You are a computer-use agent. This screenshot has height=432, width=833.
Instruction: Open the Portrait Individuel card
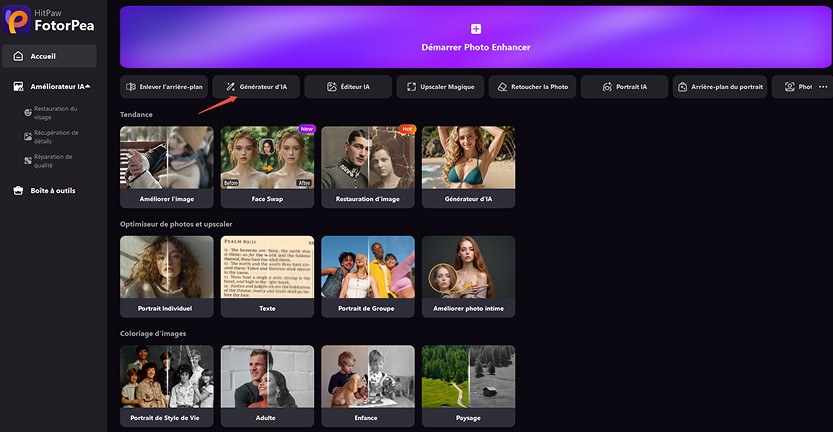(x=167, y=277)
